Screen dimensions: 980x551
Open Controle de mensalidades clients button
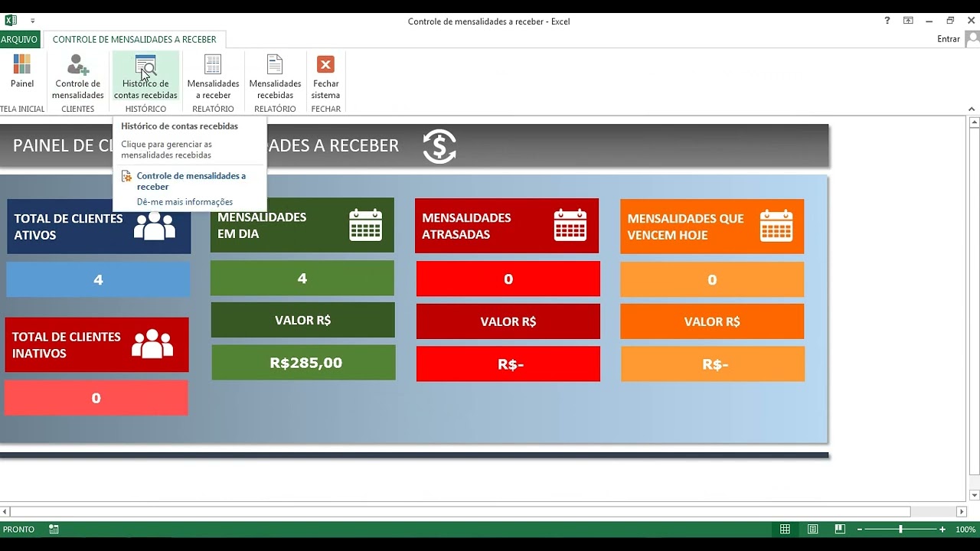click(77, 77)
